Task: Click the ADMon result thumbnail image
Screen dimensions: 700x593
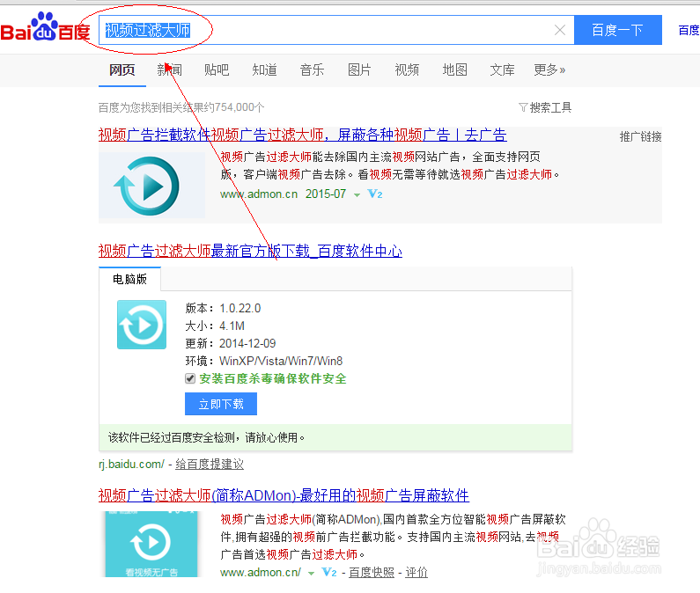Action: 151,544
